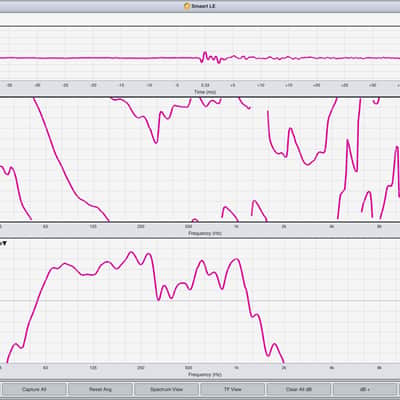Click the 0.33 ms time axis marker
The height and width of the screenshot is (400, 400).
205,85
